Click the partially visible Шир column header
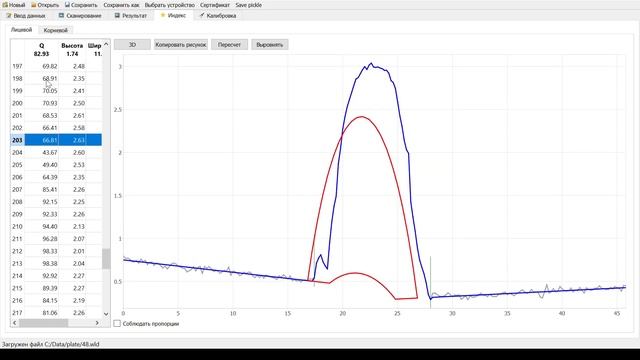 pyautogui.click(x=94, y=49)
